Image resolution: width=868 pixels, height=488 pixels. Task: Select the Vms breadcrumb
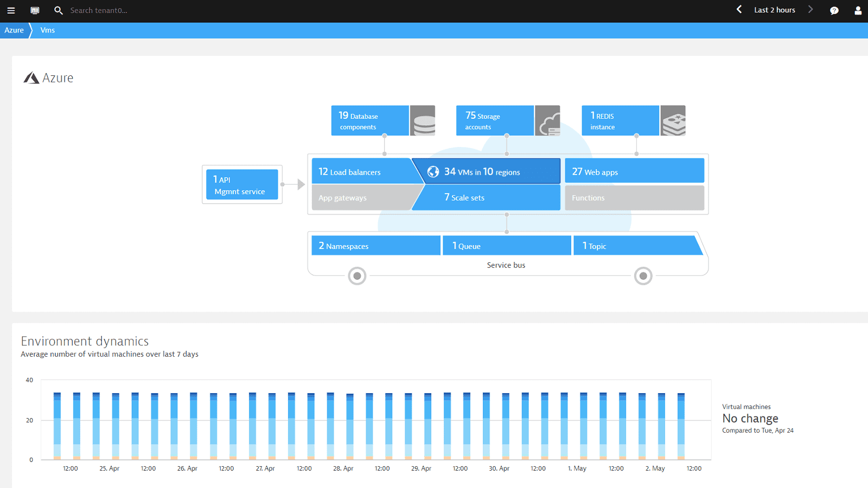[48, 30]
